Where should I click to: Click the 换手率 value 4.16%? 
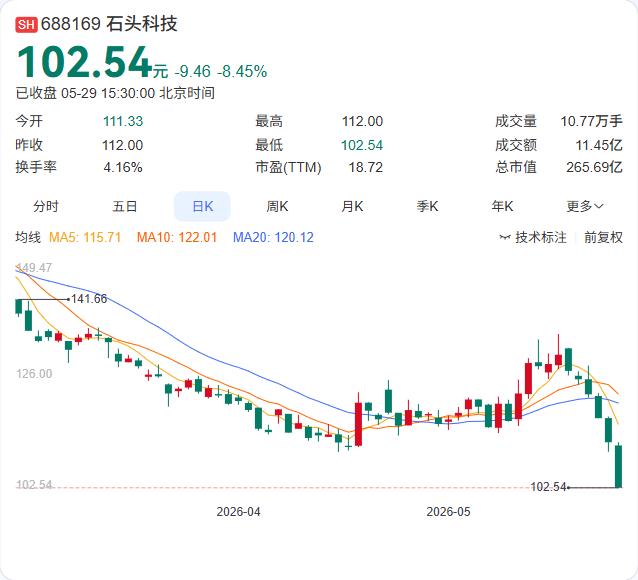(123, 167)
